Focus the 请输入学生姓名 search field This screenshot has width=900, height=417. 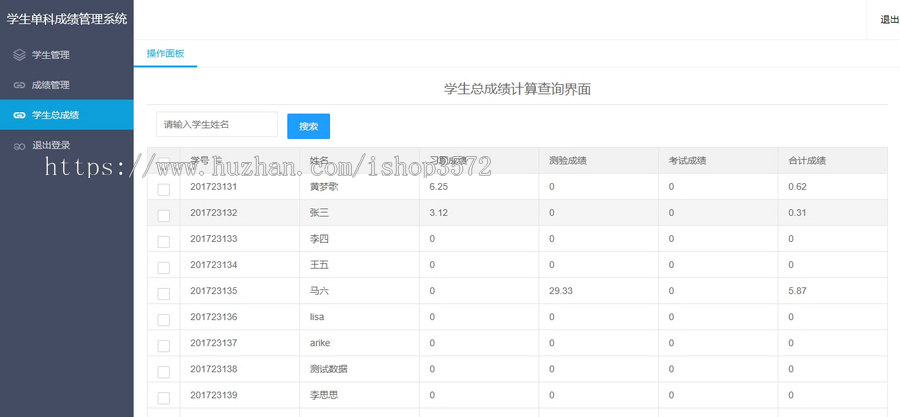point(217,124)
